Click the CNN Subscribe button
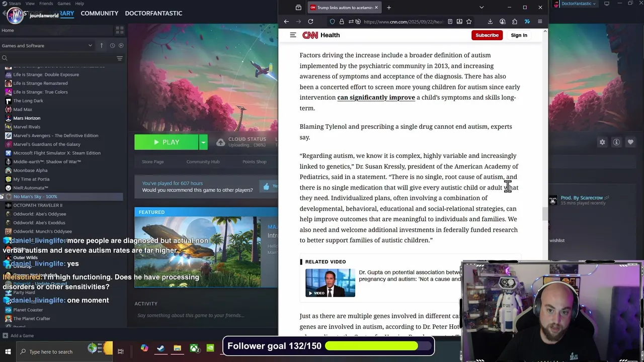Image resolution: width=644 pixels, height=362 pixels. [x=487, y=35]
